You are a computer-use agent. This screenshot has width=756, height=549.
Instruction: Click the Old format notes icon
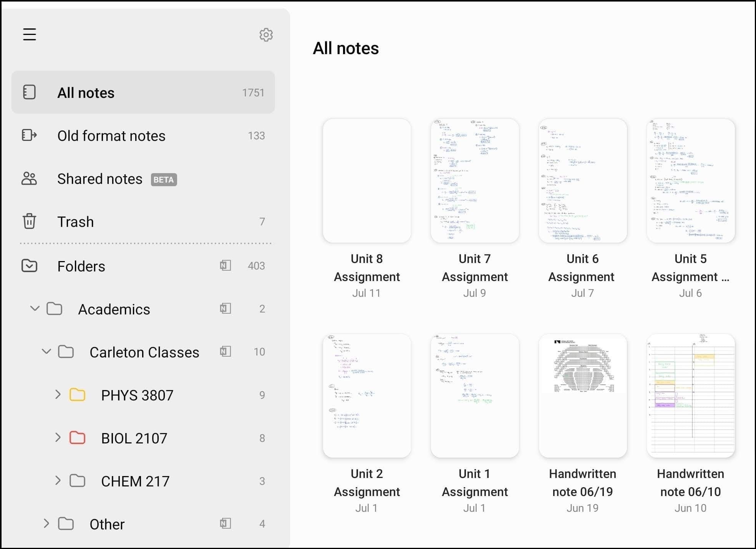click(29, 135)
